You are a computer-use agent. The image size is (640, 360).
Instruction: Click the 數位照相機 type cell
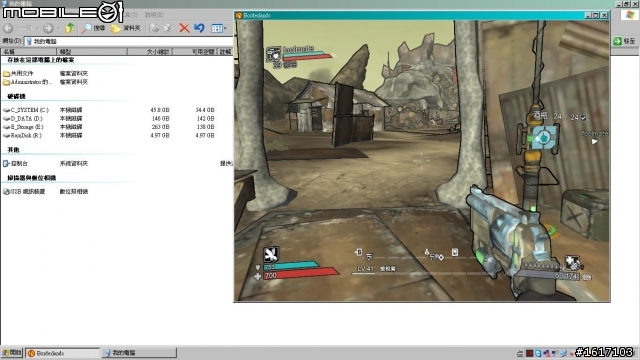click(74, 191)
